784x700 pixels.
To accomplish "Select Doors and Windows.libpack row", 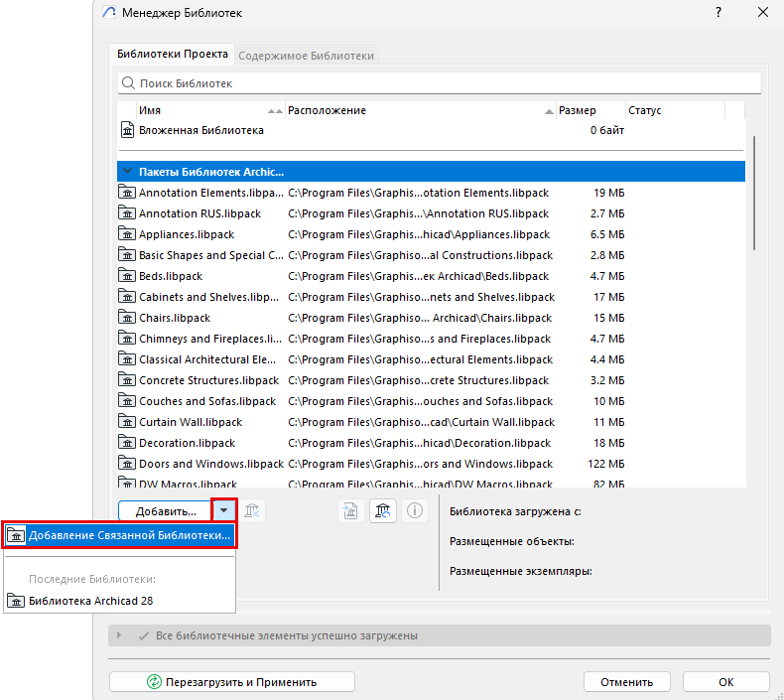I will [x=431, y=464].
